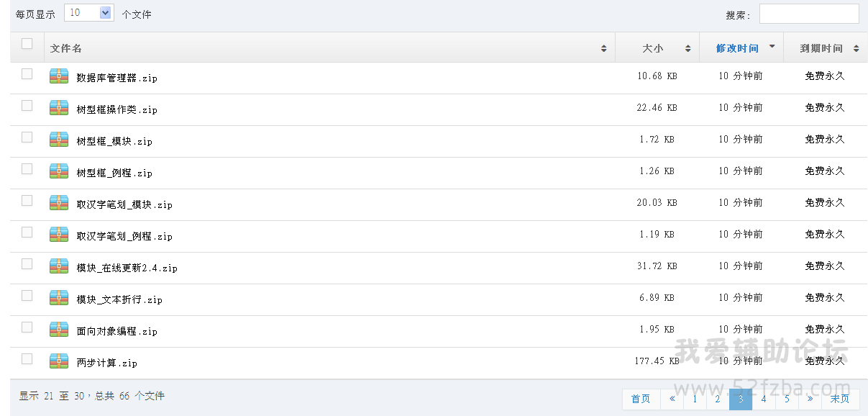Click the 首页 first page button
Screen dimensions: 868x416
point(640,399)
